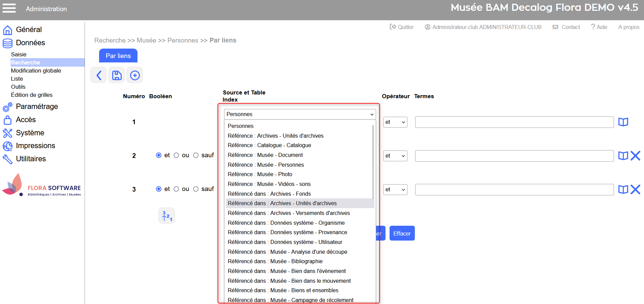The height and width of the screenshot is (304, 644).
Task: Click the Quitter link
Action: tap(402, 27)
